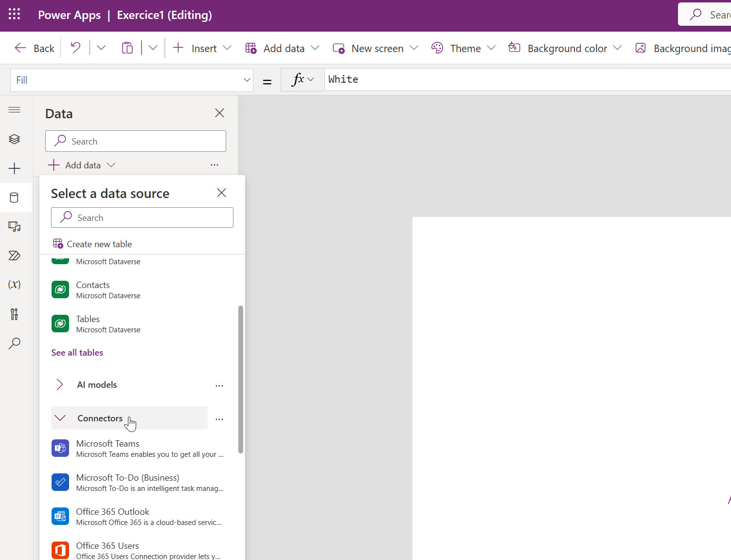The width and height of the screenshot is (731, 560).
Task: Click the Add data button in Data pane
Action: tap(81, 165)
